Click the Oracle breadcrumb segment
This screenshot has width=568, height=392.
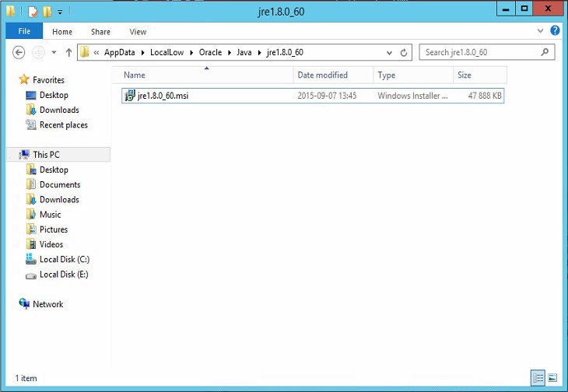click(x=210, y=52)
